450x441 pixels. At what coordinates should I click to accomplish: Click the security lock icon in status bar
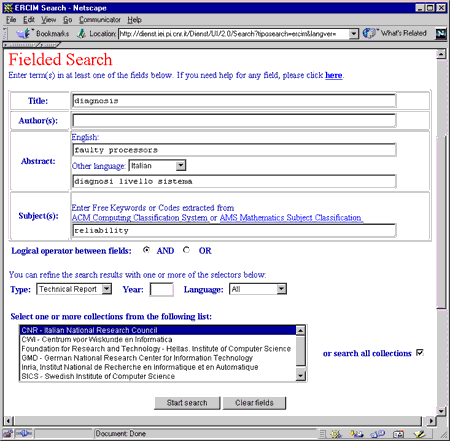click(7, 433)
